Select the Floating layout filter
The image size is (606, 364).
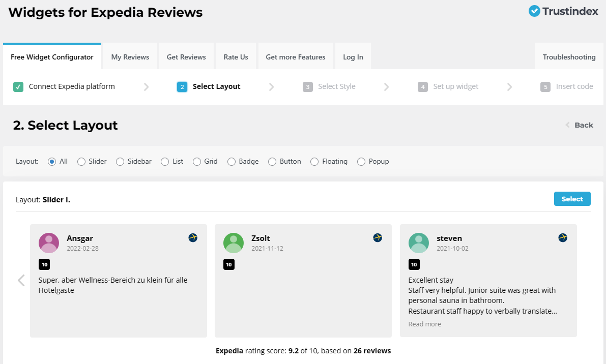tap(314, 161)
